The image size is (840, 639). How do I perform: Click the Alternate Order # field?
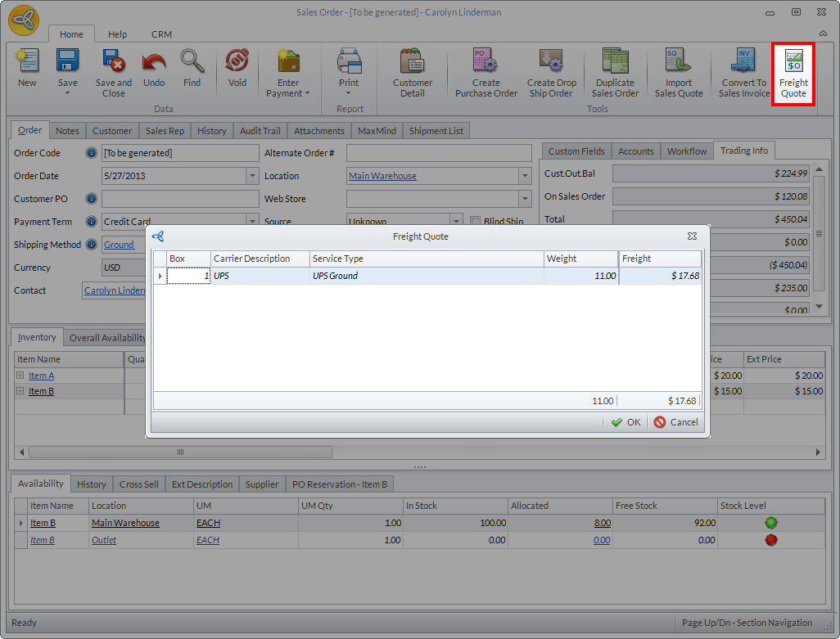(439, 153)
